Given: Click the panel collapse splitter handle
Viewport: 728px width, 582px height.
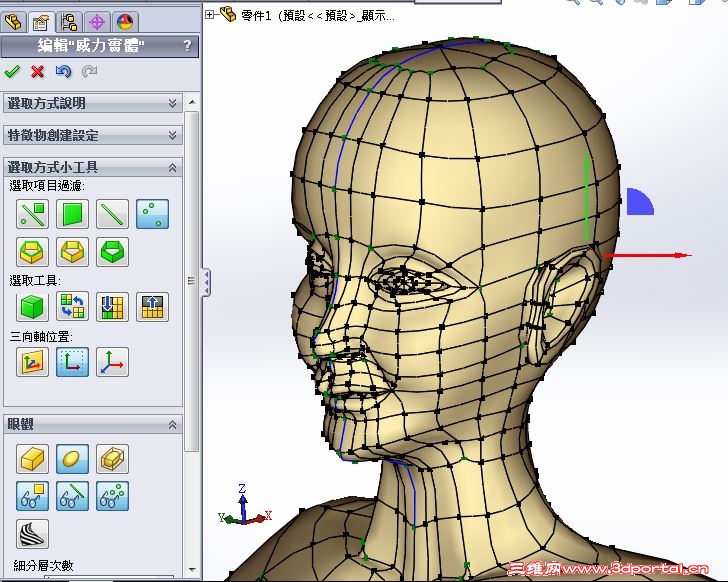Looking at the screenshot, I should click(206, 282).
